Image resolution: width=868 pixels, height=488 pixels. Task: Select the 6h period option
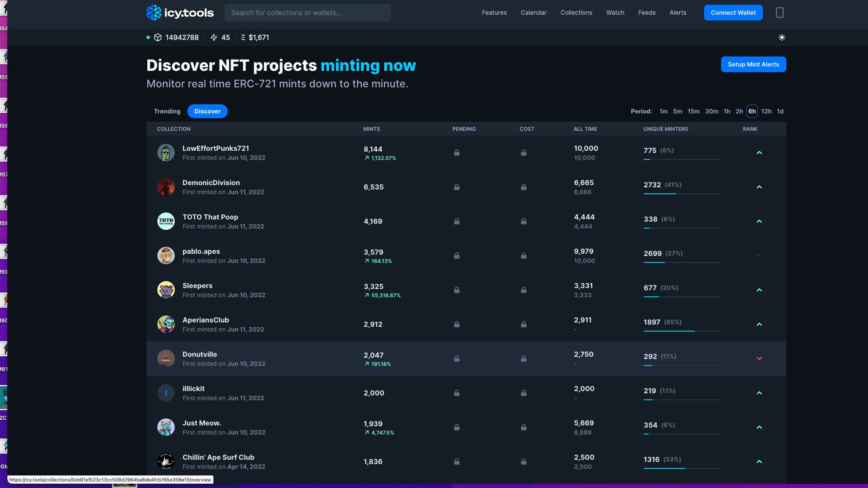pos(752,111)
